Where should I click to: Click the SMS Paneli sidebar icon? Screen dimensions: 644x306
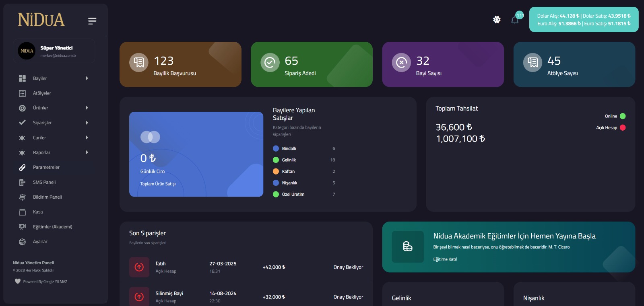coord(22,182)
